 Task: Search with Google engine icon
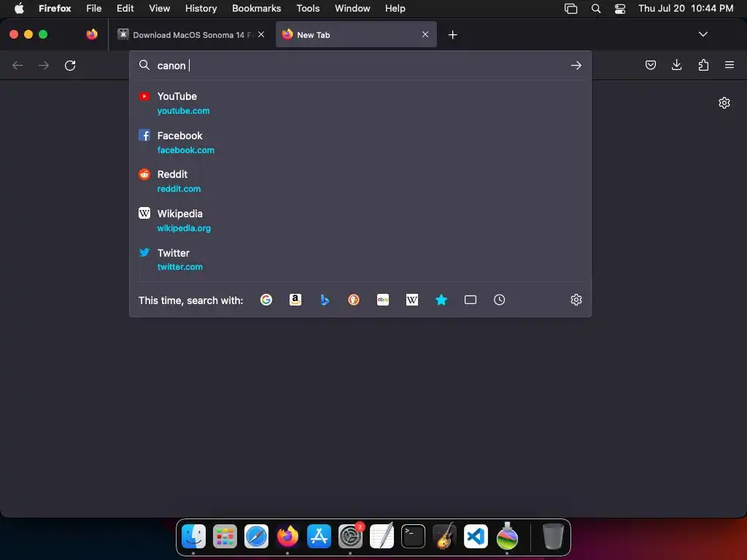[266, 300]
